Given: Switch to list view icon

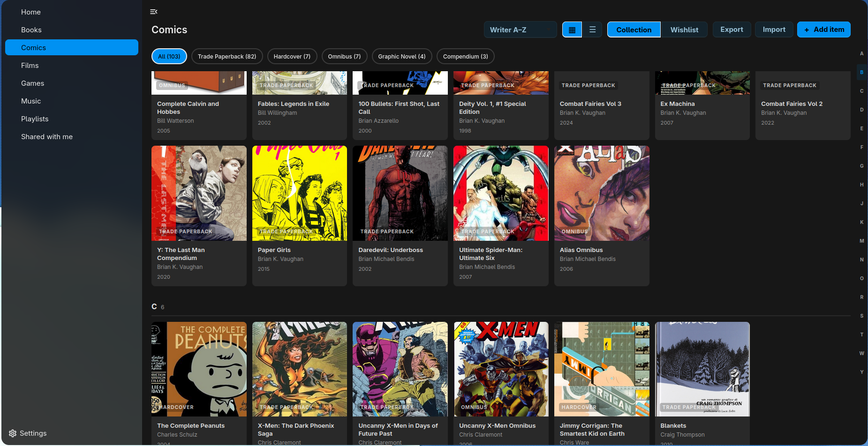Looking at the screenshot, I should click(x=592, y=30).
